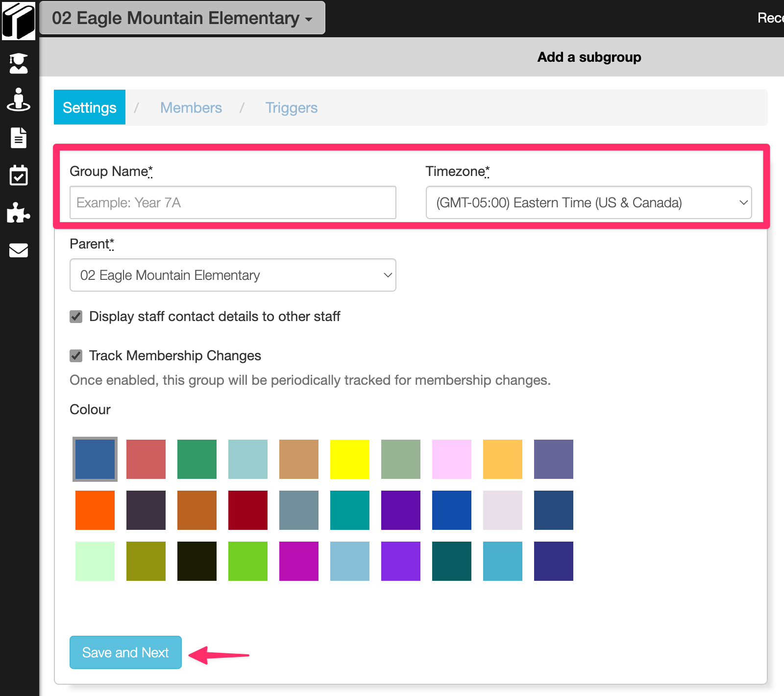Open the students graduate-cap sidebar icon
Image resolution: width=784 pixels, height=696 pixels.
coord(19,63)
